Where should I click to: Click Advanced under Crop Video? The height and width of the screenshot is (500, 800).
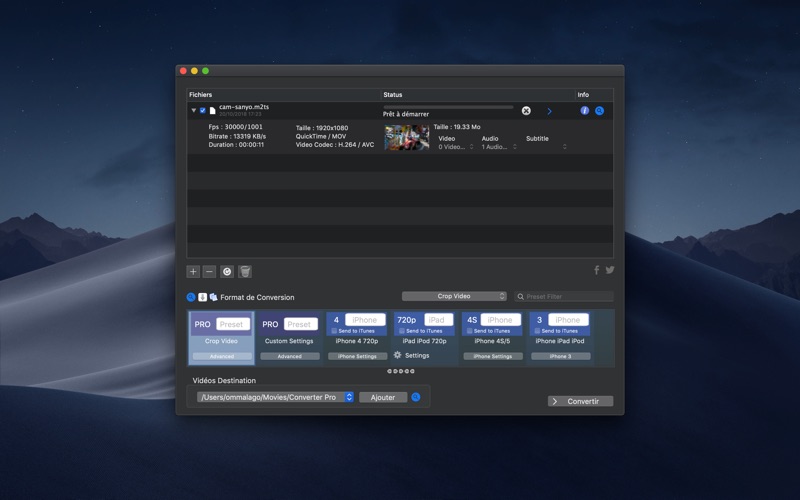click(x=221, y=356)
